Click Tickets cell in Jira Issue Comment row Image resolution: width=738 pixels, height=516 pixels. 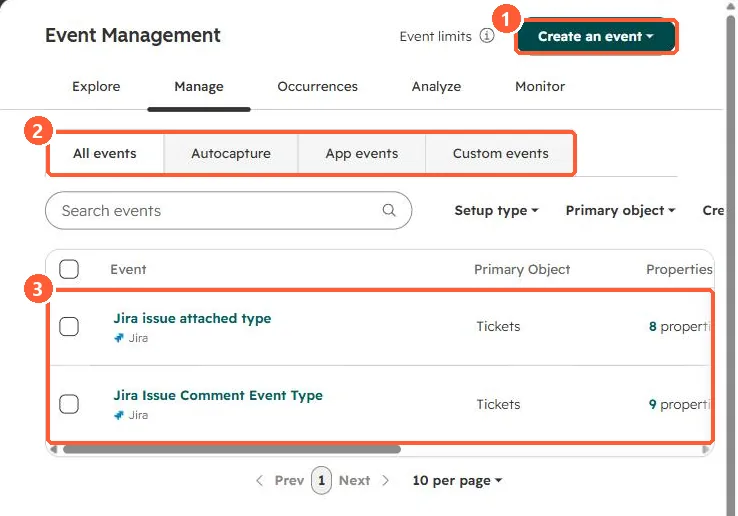pyautogui.click(x=498, y=404)
